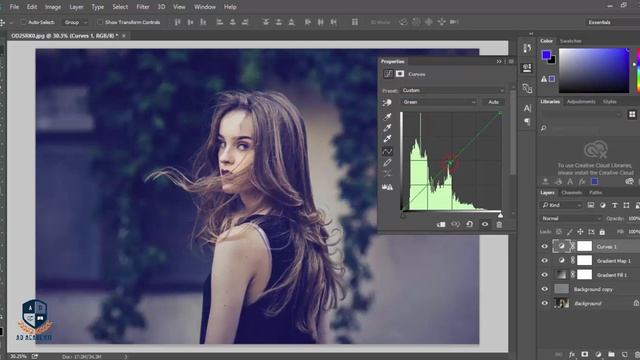The width and height of the screenshot is (640, 360).
Task: Select the on-image targeted adjustment tool in Curves
Action: (x=387, y=102)
